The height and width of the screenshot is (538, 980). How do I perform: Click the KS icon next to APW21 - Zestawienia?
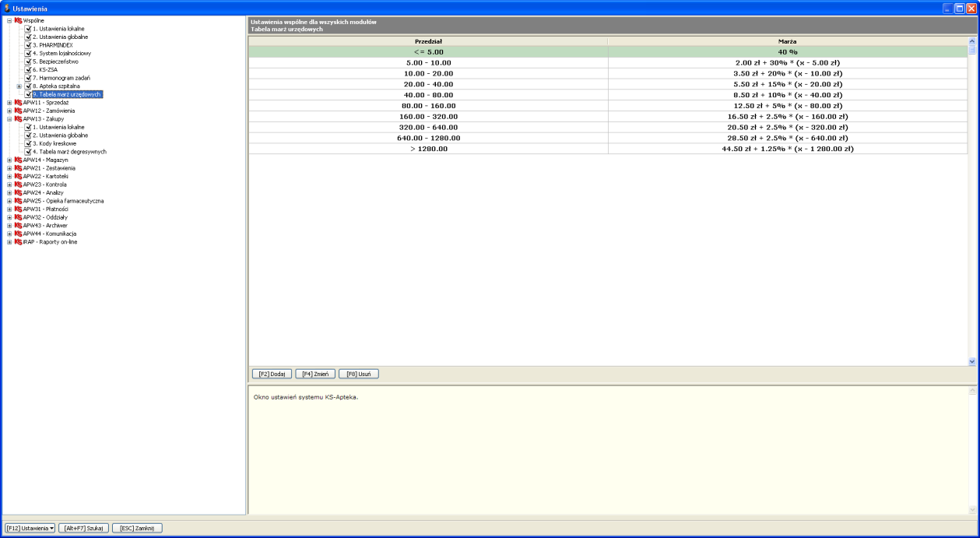click(18, 168)
